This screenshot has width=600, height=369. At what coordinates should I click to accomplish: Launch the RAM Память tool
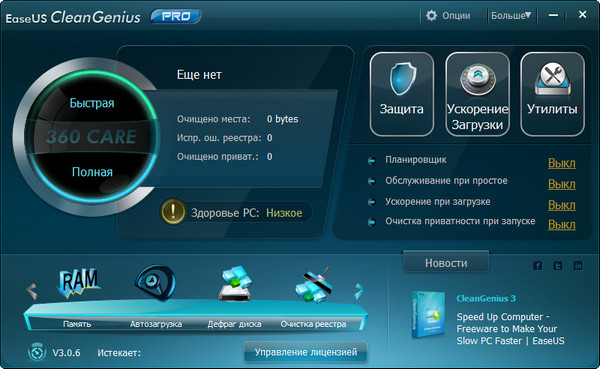point(78,283)
